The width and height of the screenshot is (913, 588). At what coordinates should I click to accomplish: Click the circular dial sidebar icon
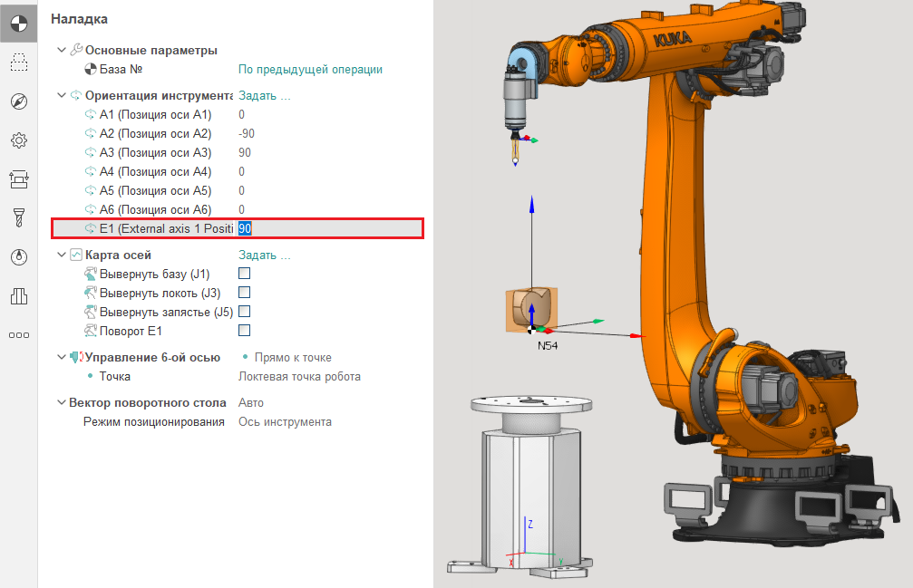18,256
